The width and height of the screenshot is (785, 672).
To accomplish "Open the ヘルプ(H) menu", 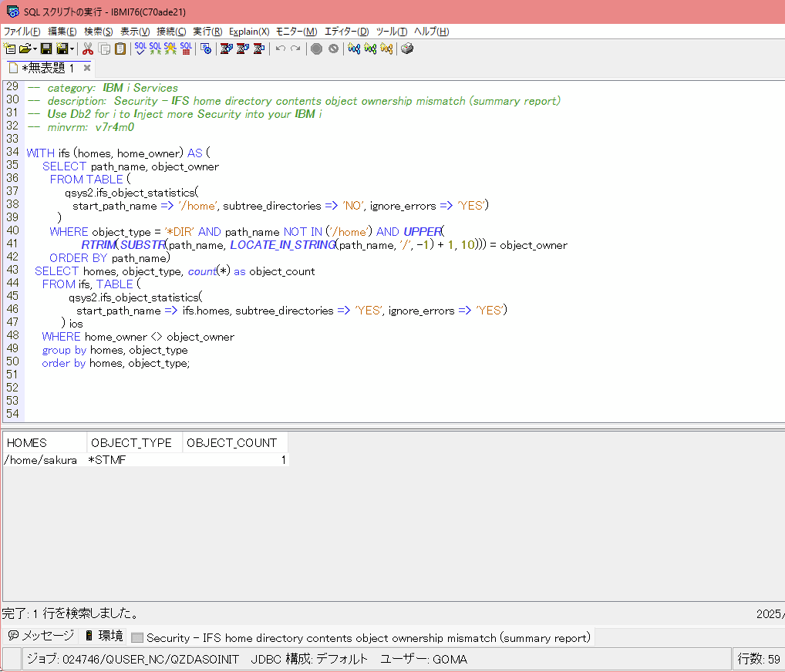I will coord(432,32).
